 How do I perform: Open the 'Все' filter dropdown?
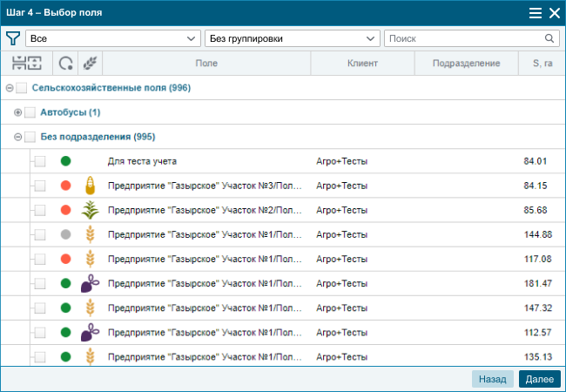point(113,38)
